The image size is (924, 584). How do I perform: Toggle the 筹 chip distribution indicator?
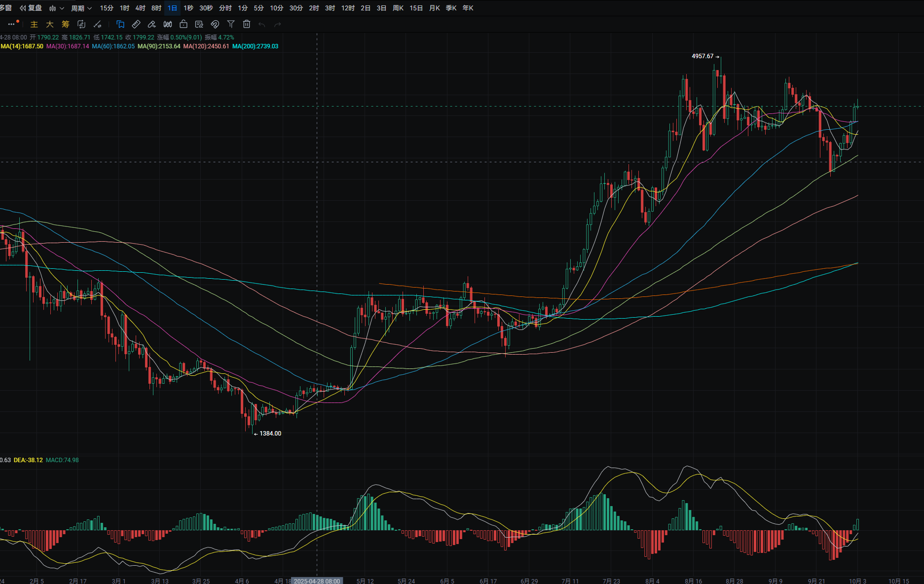click(x=66, y=24)
